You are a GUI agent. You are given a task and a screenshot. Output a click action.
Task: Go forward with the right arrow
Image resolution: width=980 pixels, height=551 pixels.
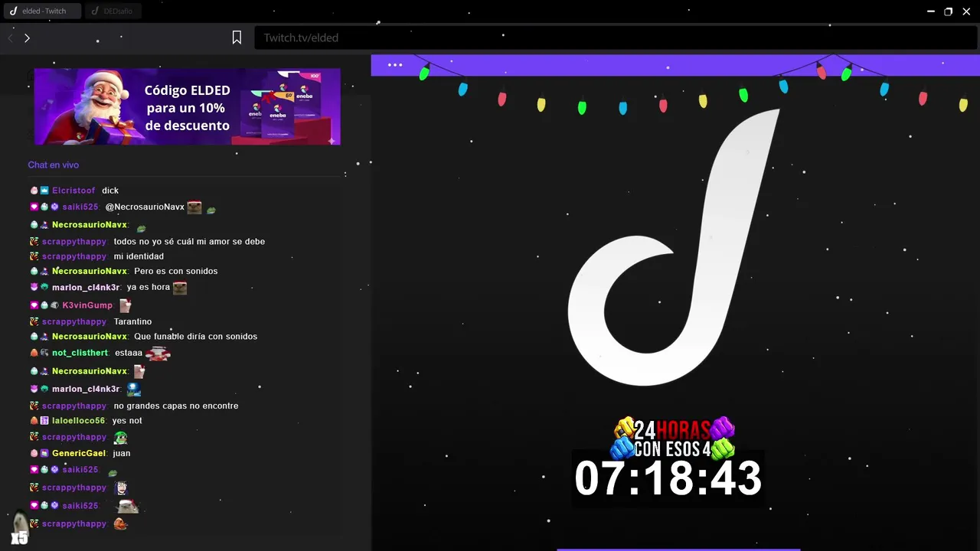(x=27, y=37)
